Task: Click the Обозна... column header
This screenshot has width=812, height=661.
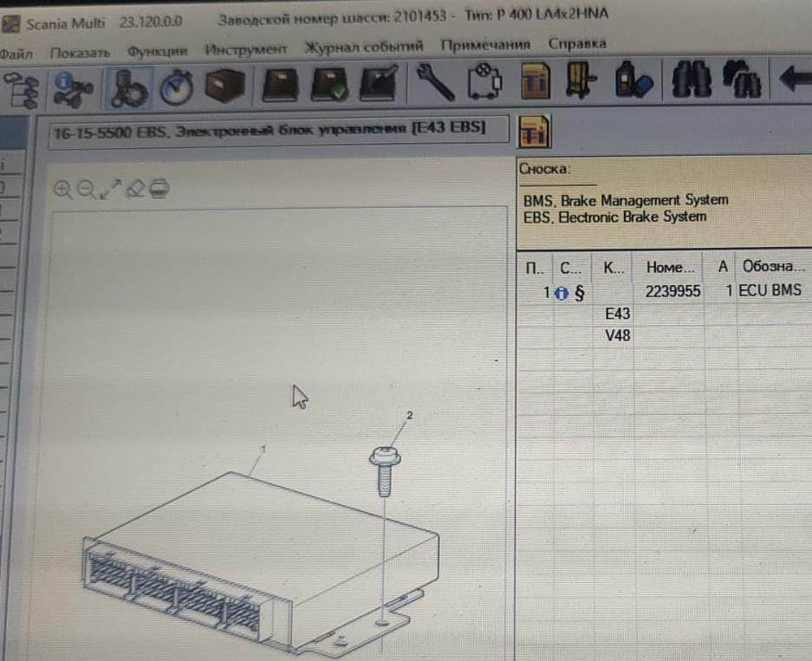Action: click(x=770, y=267)
